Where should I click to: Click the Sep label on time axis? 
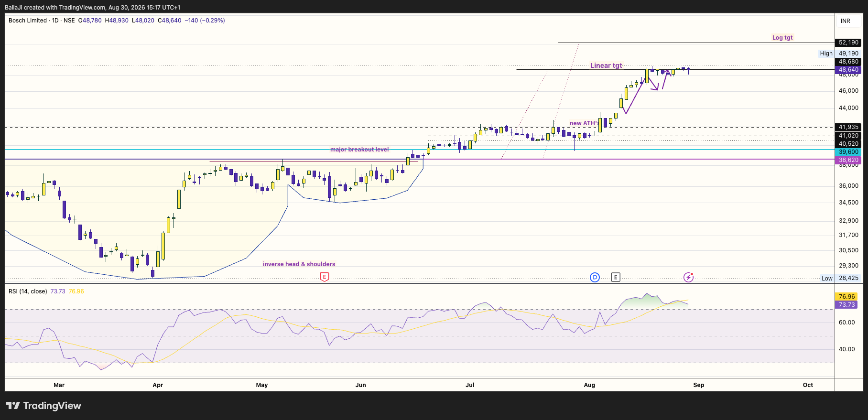[x=699, y=385]
